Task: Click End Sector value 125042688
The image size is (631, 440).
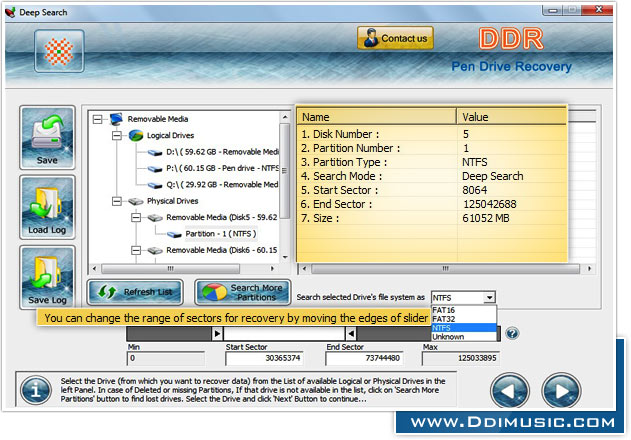Action: click(489, 204)
